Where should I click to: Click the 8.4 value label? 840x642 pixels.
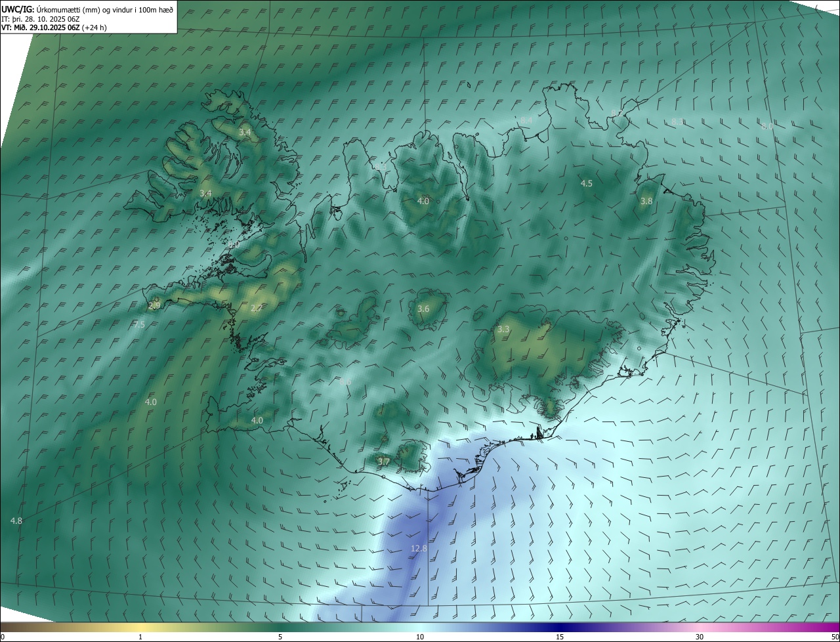pos(526,120)
